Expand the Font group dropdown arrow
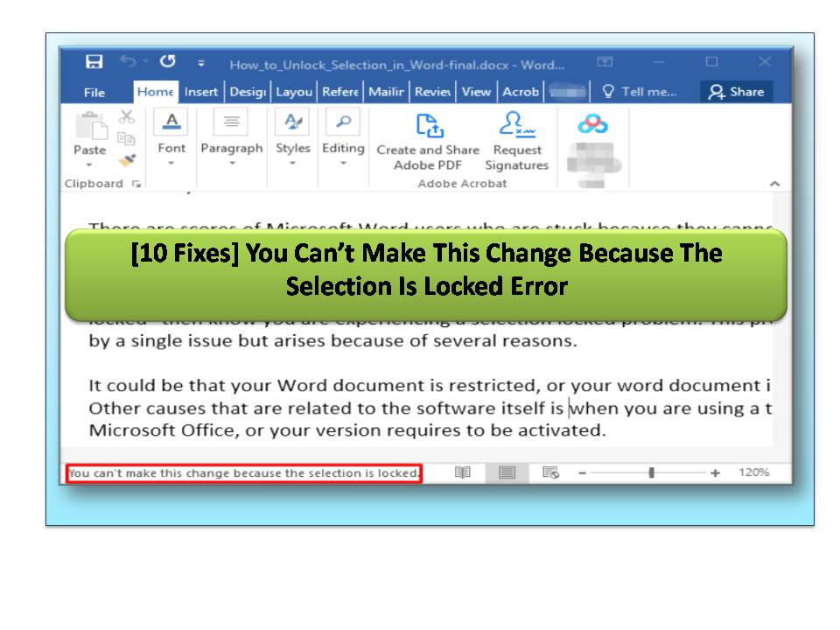 click(171, 163)
